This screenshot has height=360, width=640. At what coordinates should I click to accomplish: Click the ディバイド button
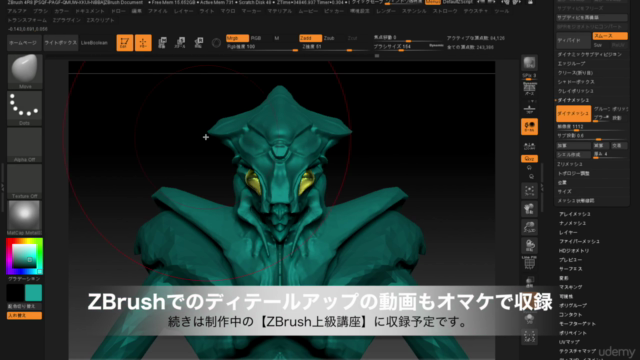[x=573, y=40]
